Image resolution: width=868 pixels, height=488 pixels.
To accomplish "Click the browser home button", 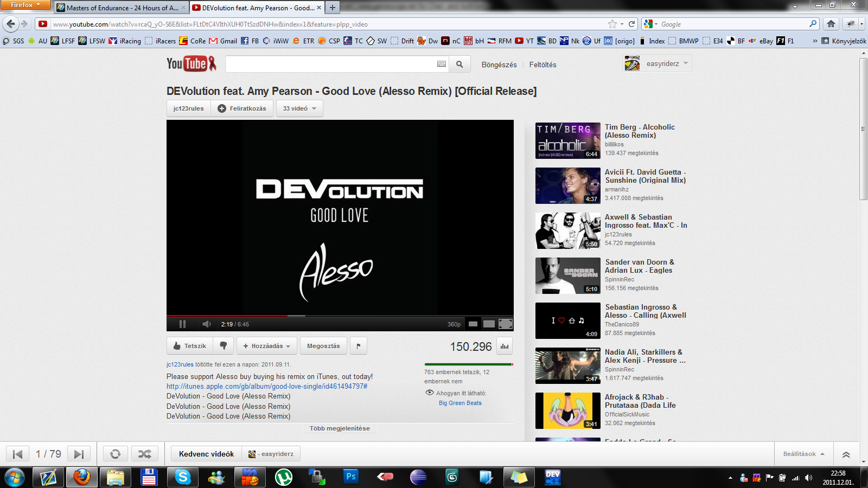I will click(x=831, y=24).
